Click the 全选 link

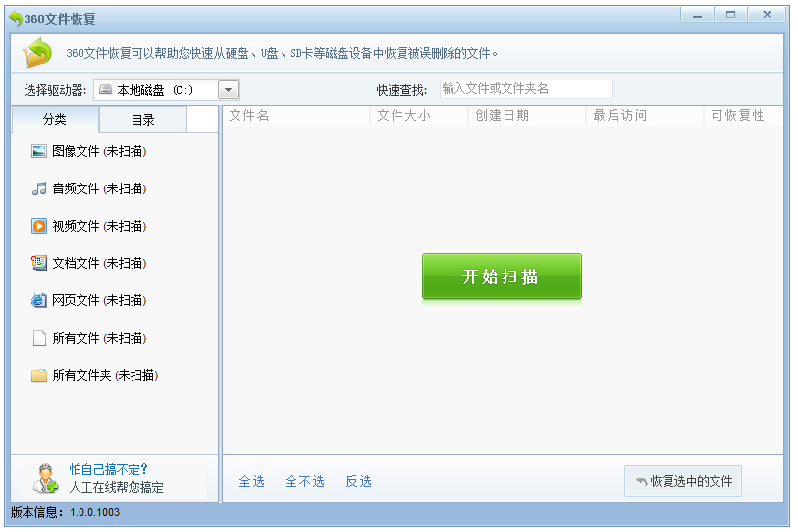pos(252,481)
